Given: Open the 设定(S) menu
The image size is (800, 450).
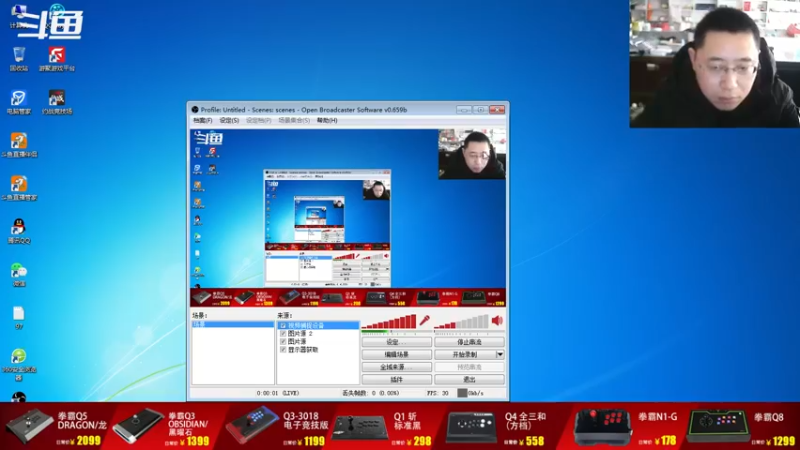Looking at the screenshot, I should [x=229, y=120].
